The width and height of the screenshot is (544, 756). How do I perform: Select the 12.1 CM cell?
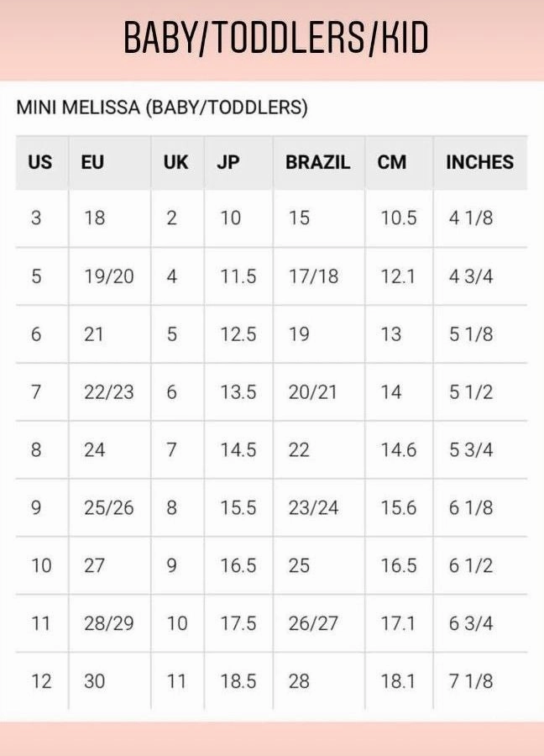pos(398,276)
